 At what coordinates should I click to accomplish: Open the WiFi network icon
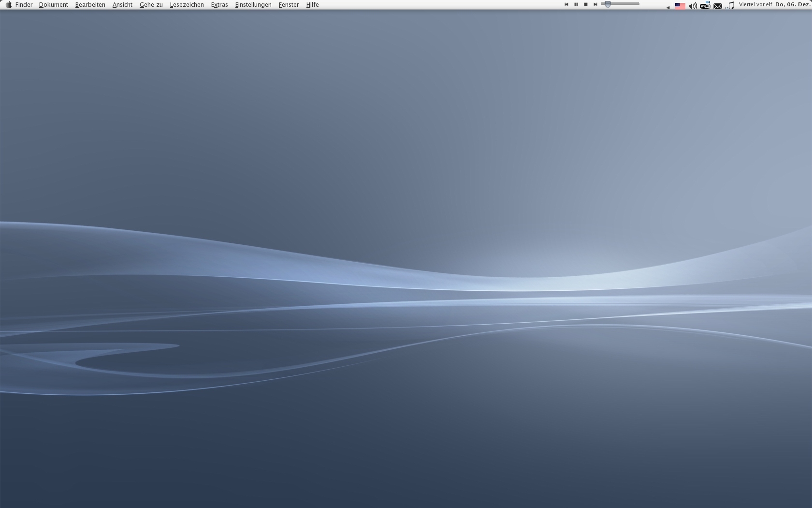(x=705, y=6)
